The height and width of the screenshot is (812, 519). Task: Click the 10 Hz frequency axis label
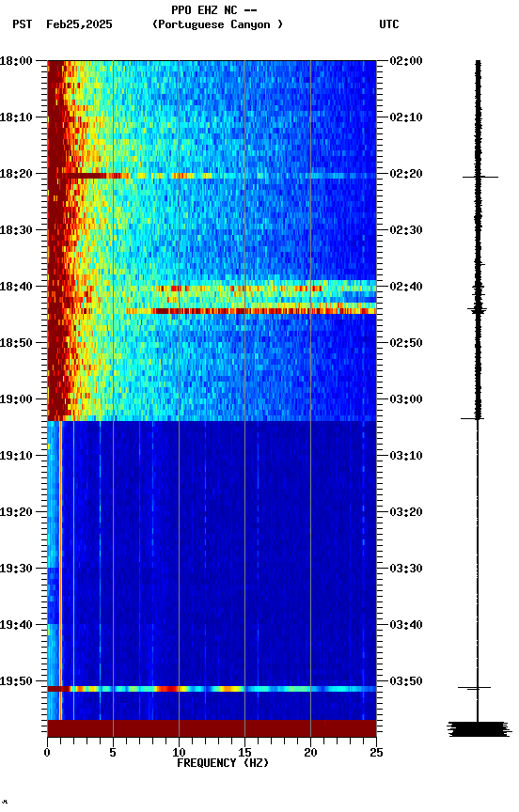tap(179, 754)
